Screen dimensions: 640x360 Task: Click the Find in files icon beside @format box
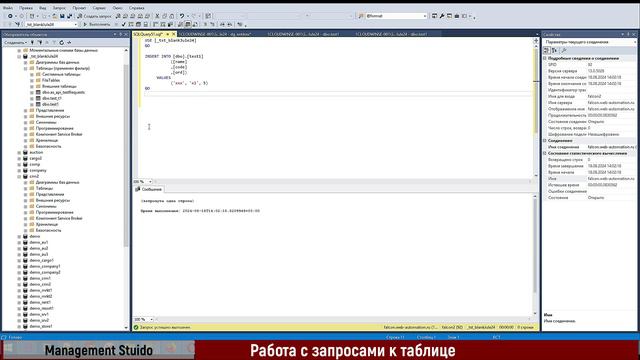pos(361,16)
